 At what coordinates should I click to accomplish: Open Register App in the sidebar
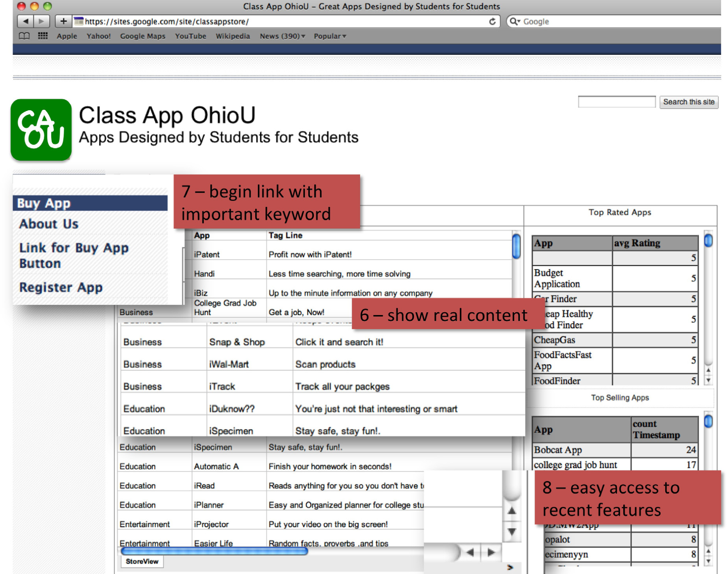[x=61, y=287]
